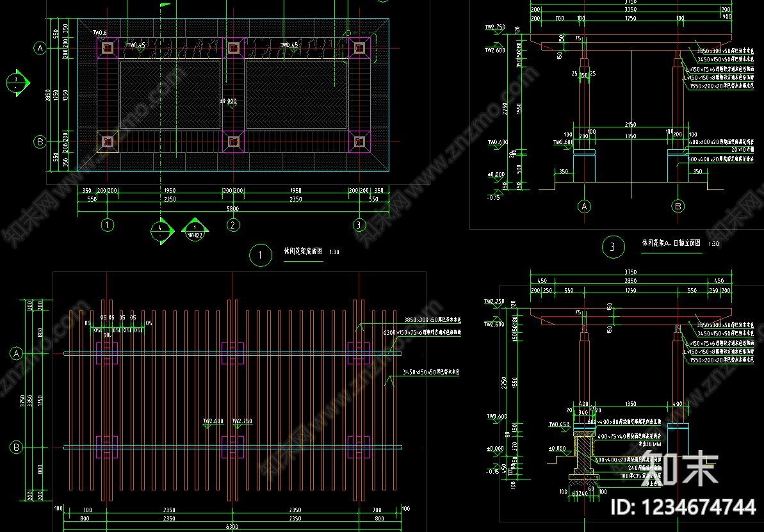Click the 休闲花架底面图 drawing title
Viewport: 764px width, 532px height.
303,252
